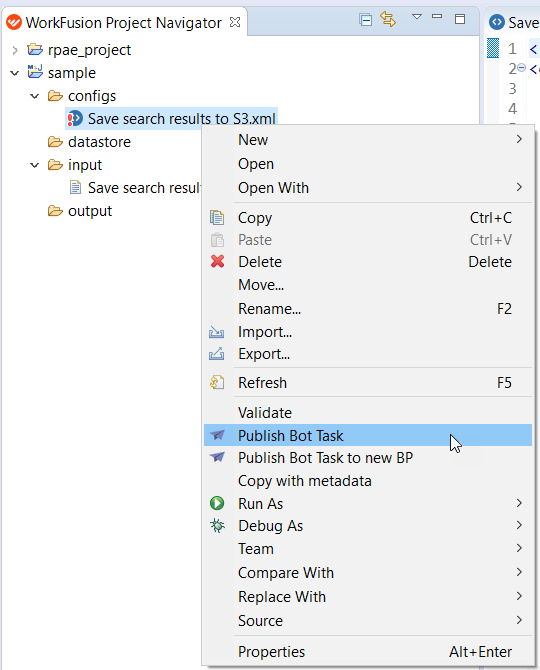Click the Collapse All icon in Navigator toolbar
The width and height of the screenshot is (540, 670).
(366, 20)
